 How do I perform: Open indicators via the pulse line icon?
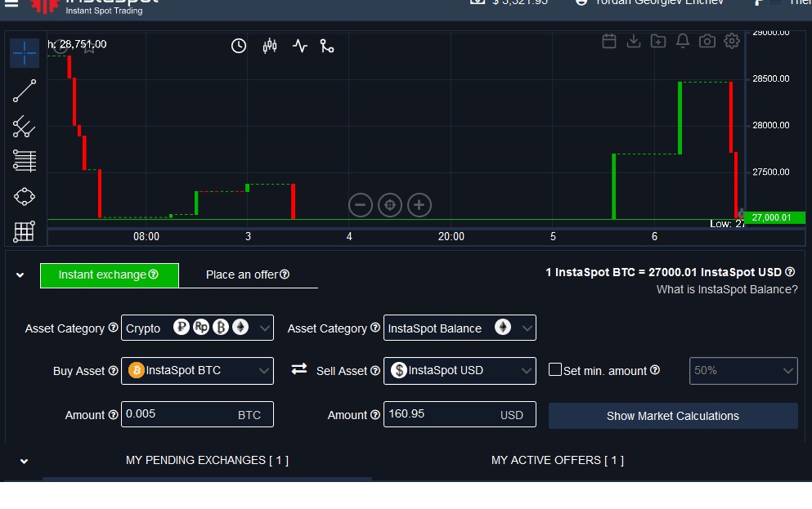[x=300, y=46]
